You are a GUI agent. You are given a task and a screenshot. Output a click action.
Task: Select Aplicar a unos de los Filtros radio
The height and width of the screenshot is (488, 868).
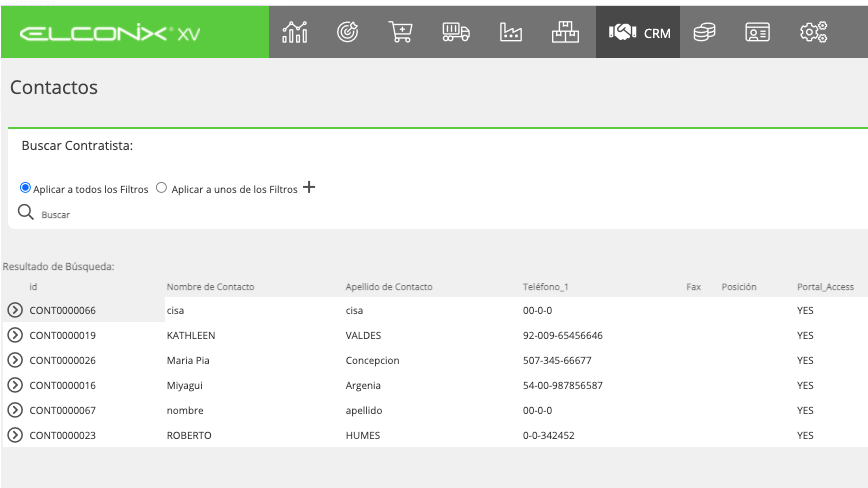(161, 188)
